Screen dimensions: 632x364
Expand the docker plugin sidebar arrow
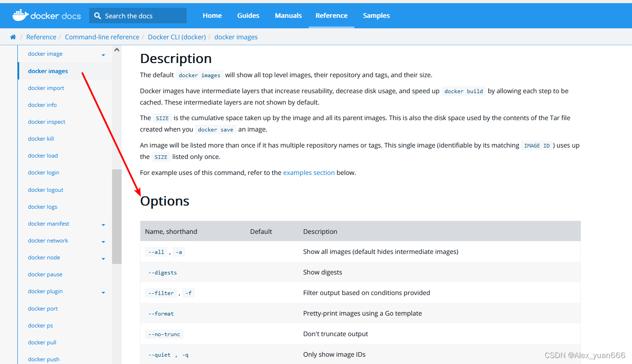[103, 293]
